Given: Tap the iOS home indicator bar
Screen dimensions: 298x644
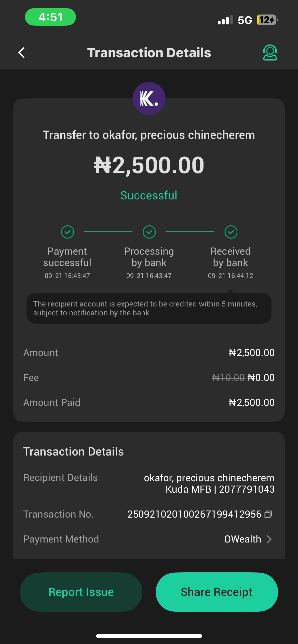Looking at the screenshot, I should point(149,636).
